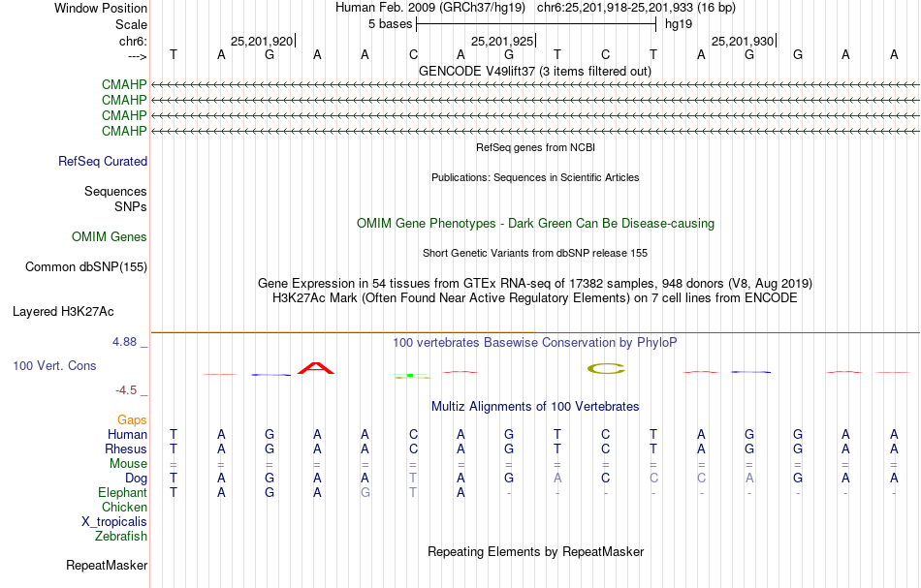Image resolution: width=921 pixels, height=588 pixels.
Task: Click the 25,201,930 position marker
Action: [x=743, y=41]
